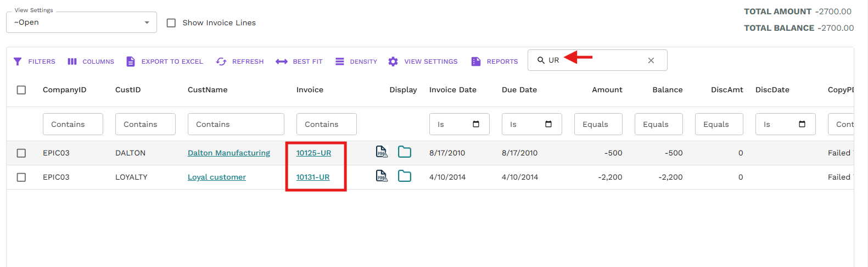This screenshot has width=868, height=267.
Task: Refresh the invoice grid
Action: click(x=221, y=62)
